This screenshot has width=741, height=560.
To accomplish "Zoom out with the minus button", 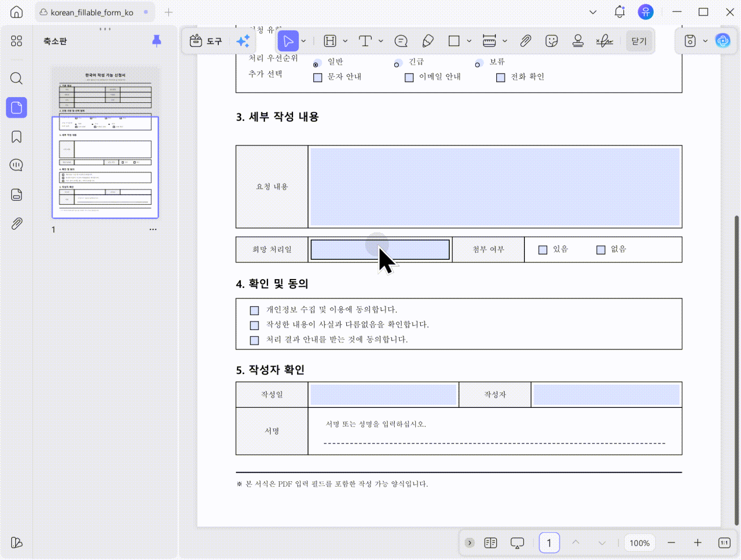I will pyautogui.click(x=671, y=543).
